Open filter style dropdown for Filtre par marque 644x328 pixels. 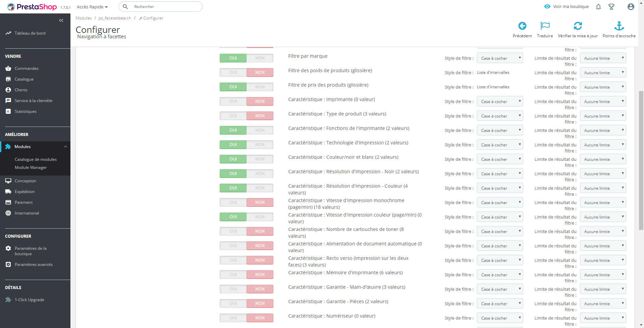500,58
